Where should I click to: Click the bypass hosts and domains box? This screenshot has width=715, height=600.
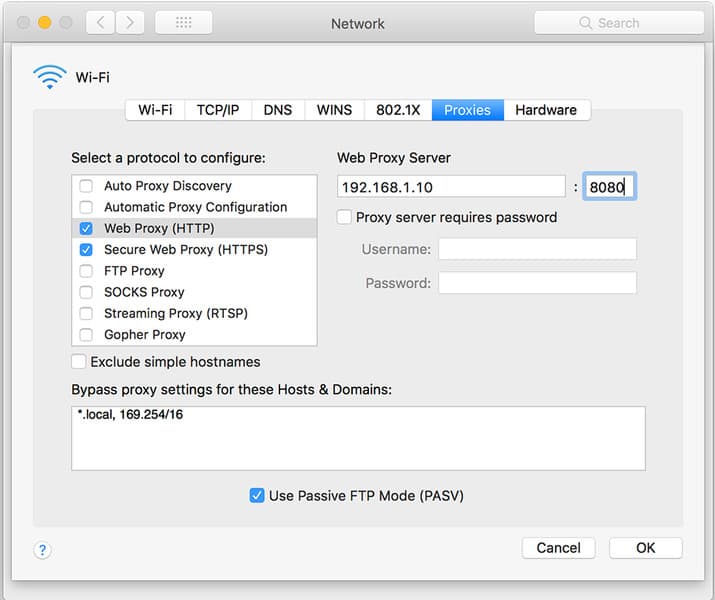(358, 439)
